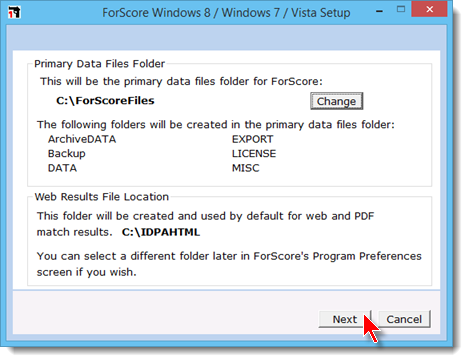Proceed with the Next button

point(345,319)
